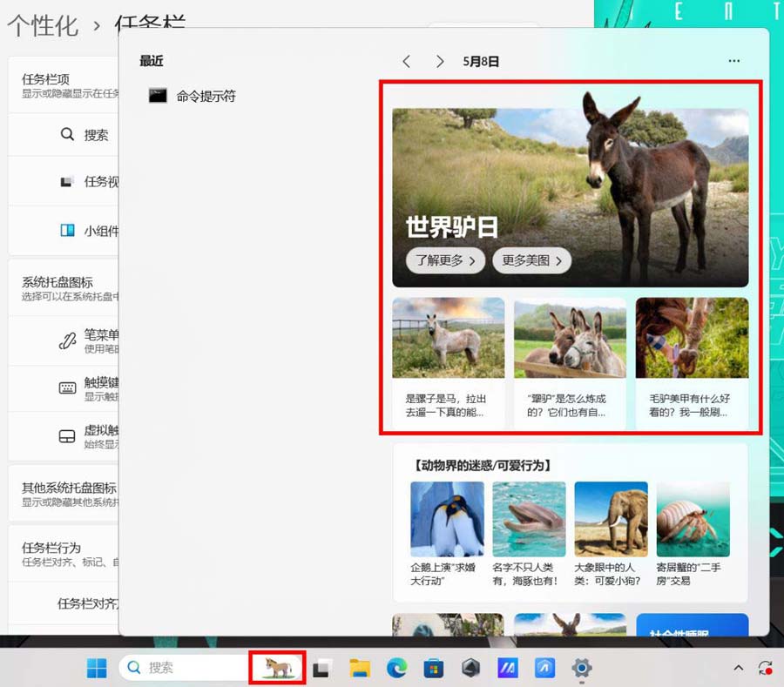Show hidden system tray icons chevron
The height and width of the screenshot is (687, 784).
pyautogui.click(x=738, y=668)
